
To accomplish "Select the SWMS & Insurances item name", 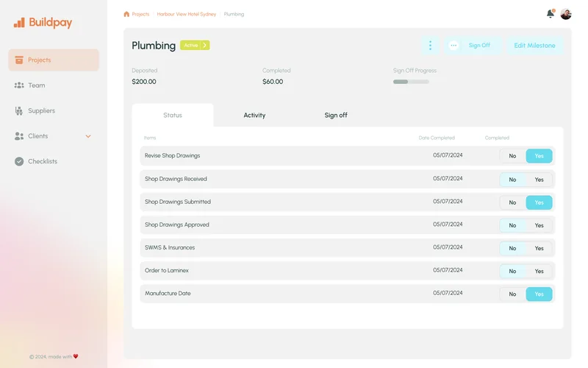I will click(170, 247).
